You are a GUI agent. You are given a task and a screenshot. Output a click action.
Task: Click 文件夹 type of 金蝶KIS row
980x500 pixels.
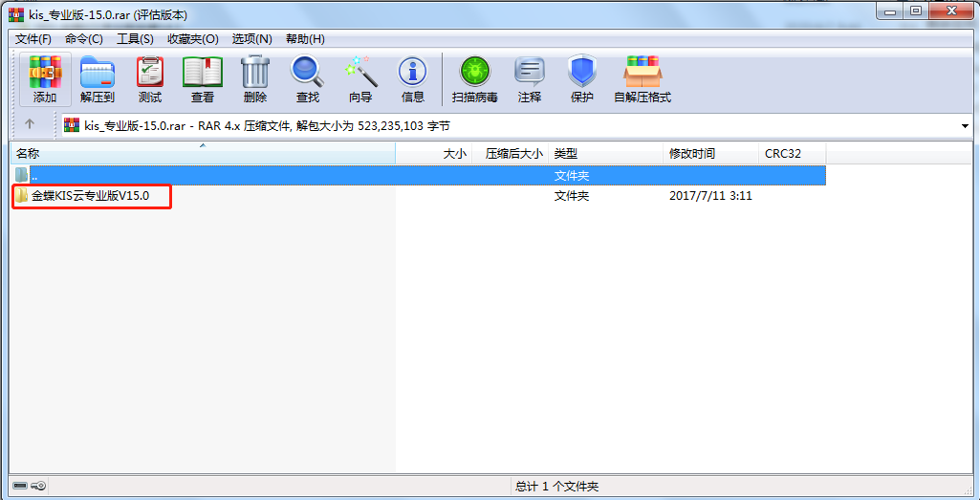click(x=571, y=196)
